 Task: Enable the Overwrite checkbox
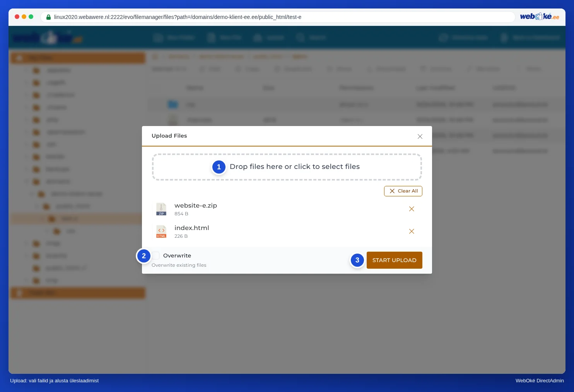[x=156, y=256]
